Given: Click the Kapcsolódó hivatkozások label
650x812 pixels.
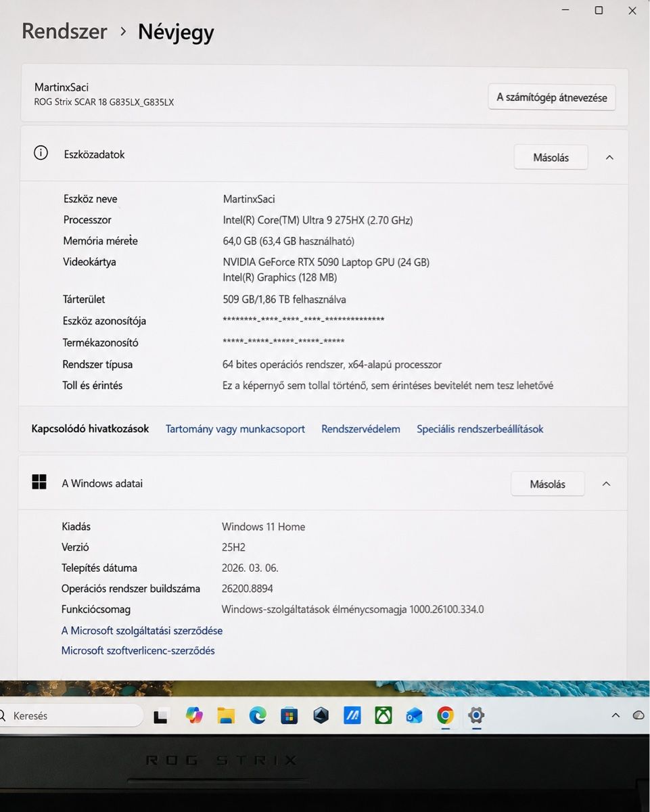Looking at the screenshot, I should [x=90, y=428].
